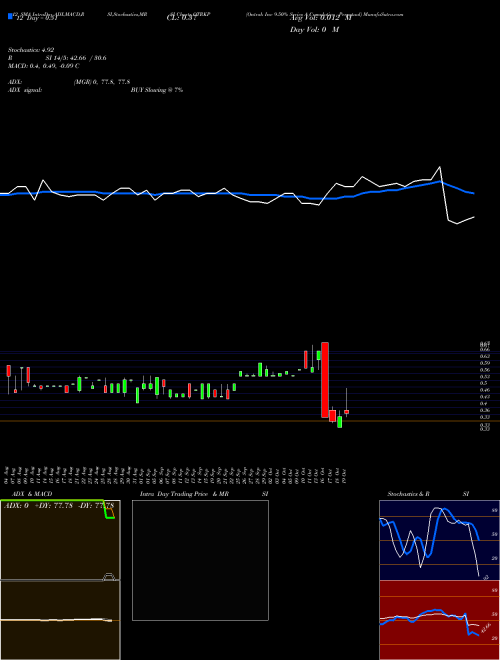This screenshot has height=660, width=500.
Task: Click the 'BUY Slowing @ 7%' signal text
Action: [157, 90]
